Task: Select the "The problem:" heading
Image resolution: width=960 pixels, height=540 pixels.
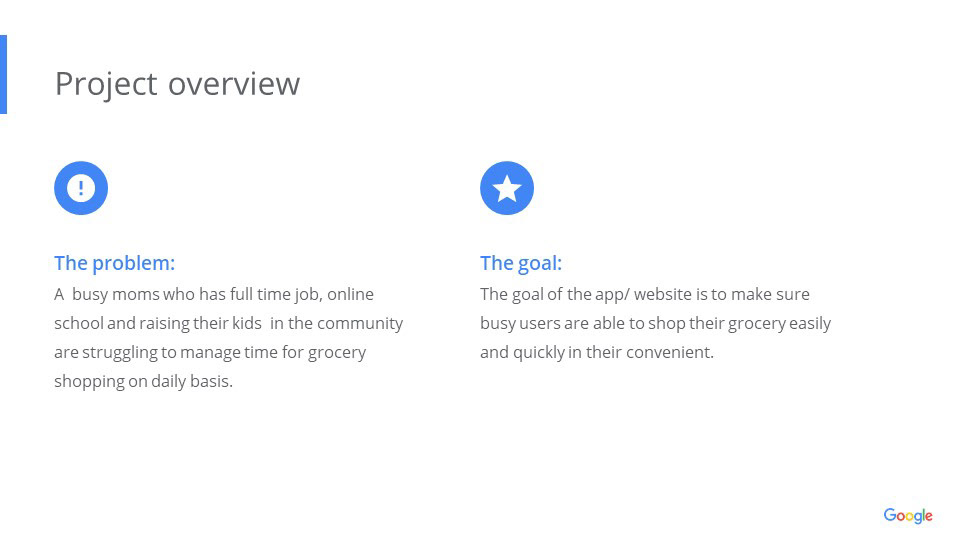Action: 114,263
